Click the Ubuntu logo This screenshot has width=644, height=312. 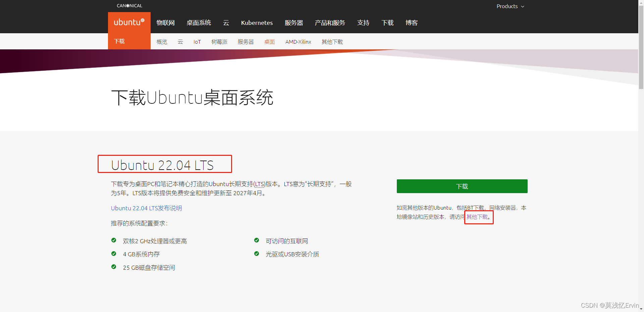[129, 22]
